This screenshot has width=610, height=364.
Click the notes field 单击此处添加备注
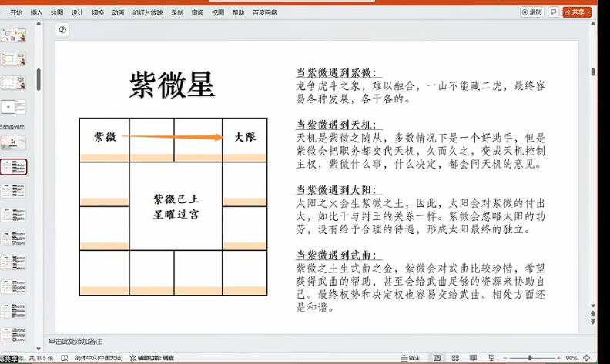pyautogui.click(x=75, y=341)
